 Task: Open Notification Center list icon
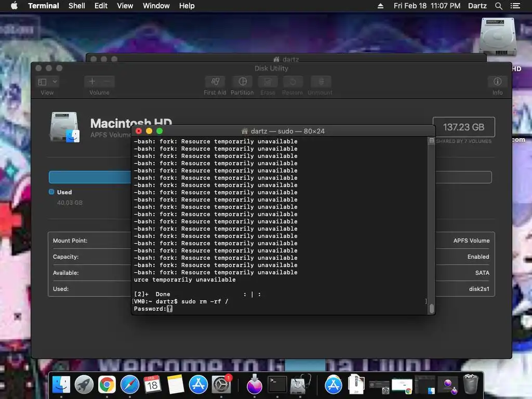click(515, 6)
